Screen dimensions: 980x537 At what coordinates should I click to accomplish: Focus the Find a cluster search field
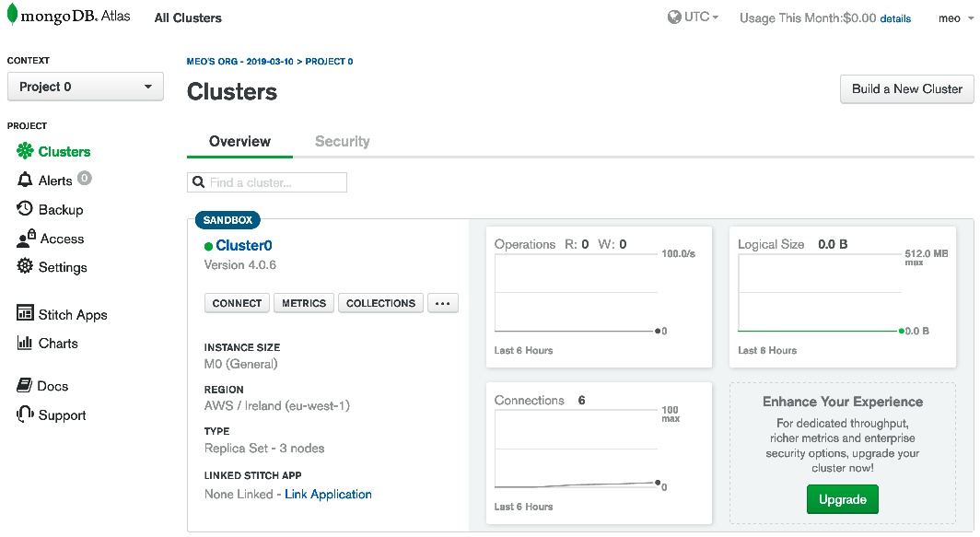point(267,182)
